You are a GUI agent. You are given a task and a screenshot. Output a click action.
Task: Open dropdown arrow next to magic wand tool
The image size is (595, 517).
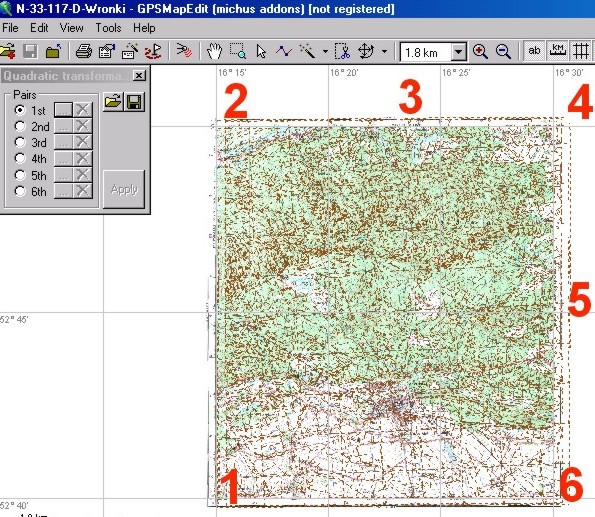pyautogui.click(x=325, y=51)
